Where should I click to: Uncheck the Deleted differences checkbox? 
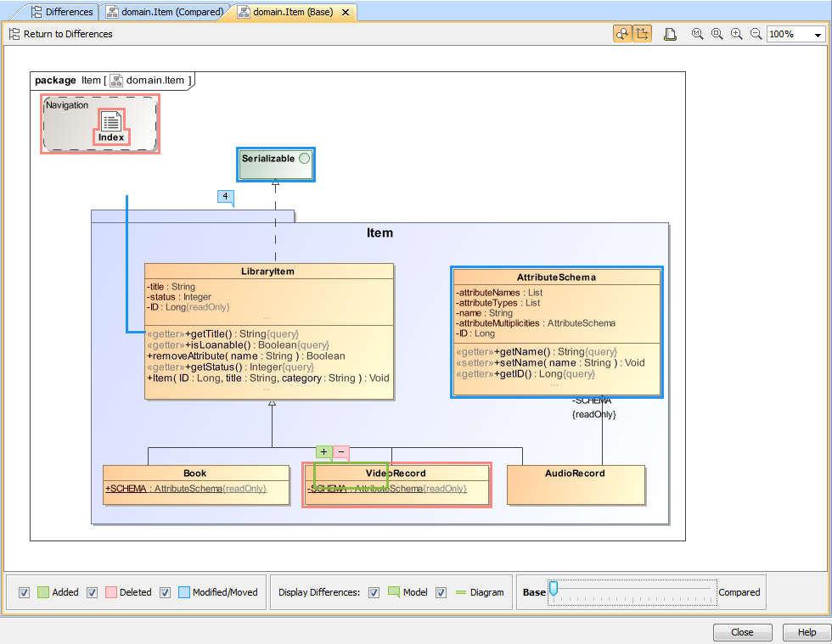pyautogui.click(x=92, y=592)
